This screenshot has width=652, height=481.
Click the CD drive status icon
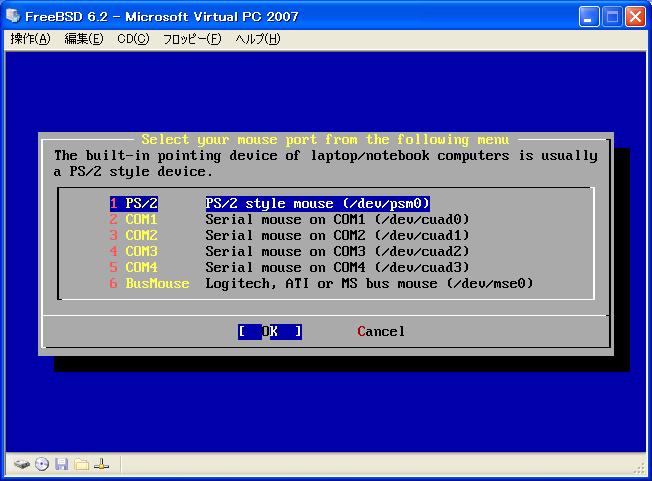tap(42, 464)
